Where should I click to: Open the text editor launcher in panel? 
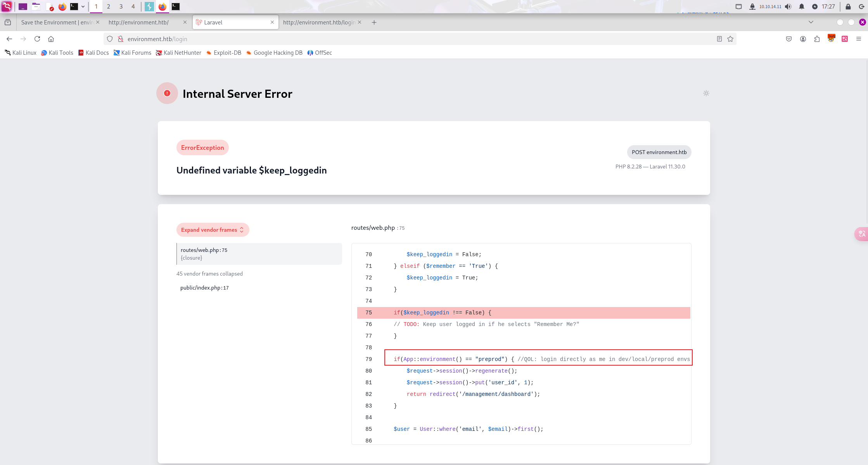49,7
